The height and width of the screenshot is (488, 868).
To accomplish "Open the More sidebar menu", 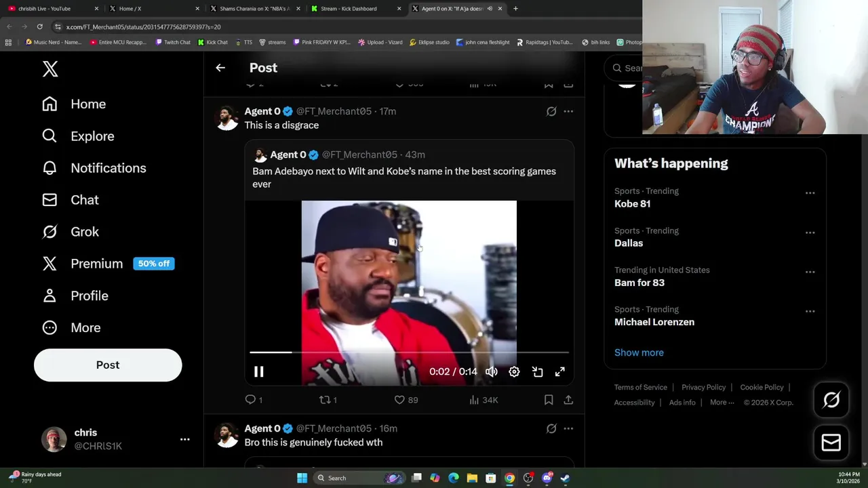I will tap(71, 327).
